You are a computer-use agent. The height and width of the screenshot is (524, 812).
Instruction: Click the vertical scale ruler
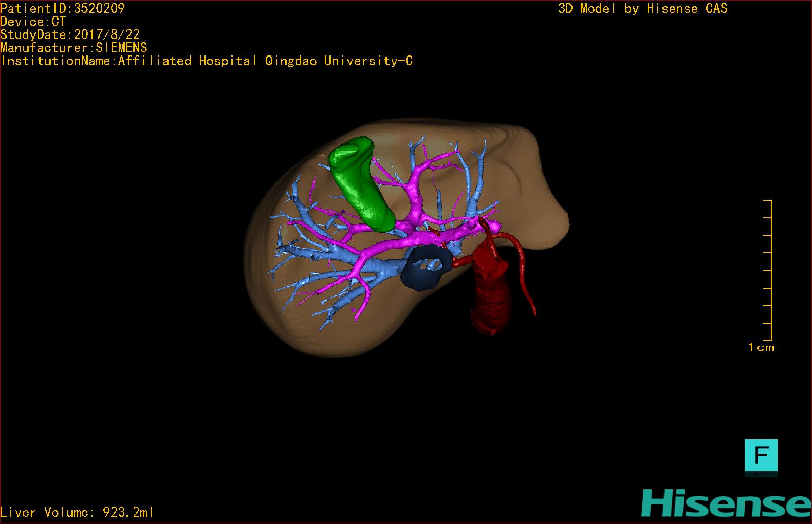coord(768,270)
